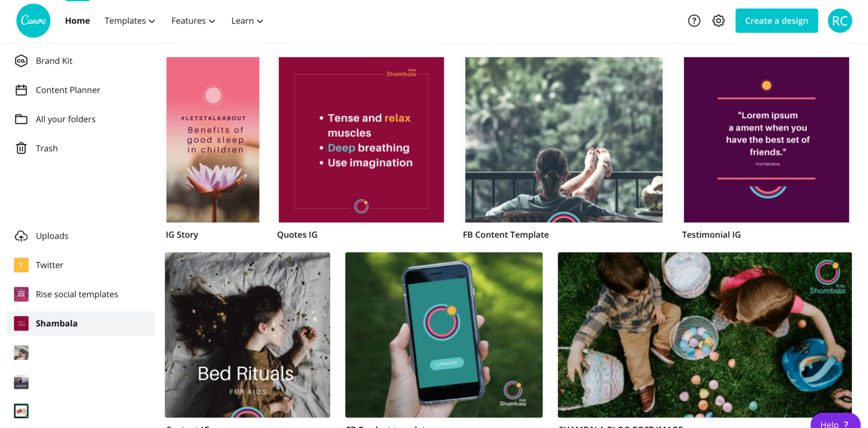Open the Quotes IG design thumbnail
This screenshot has width=868, height=428.
point(361,140)
